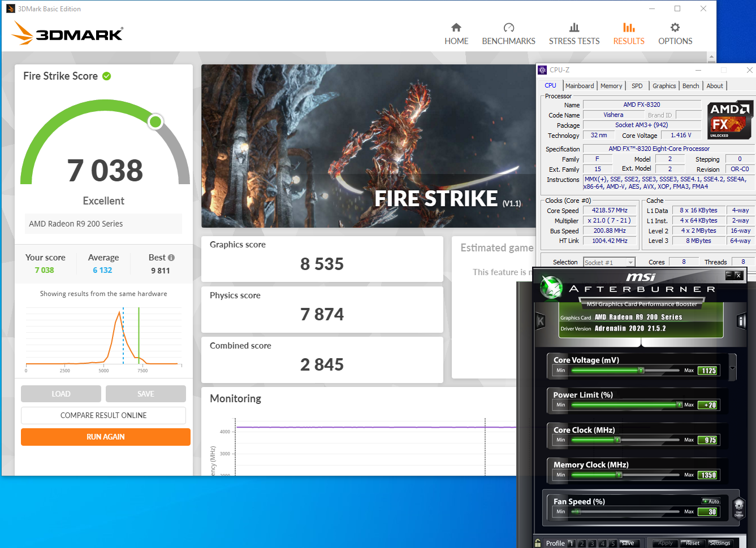Minimize the MSI Afterburner window
Screen dimensions: 756x548
pyautogui.click(x=729, y=275)
